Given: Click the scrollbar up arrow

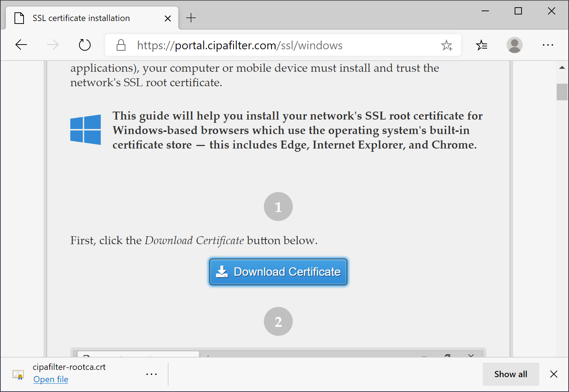Looking at the screenshot, I should coord(562,67).
